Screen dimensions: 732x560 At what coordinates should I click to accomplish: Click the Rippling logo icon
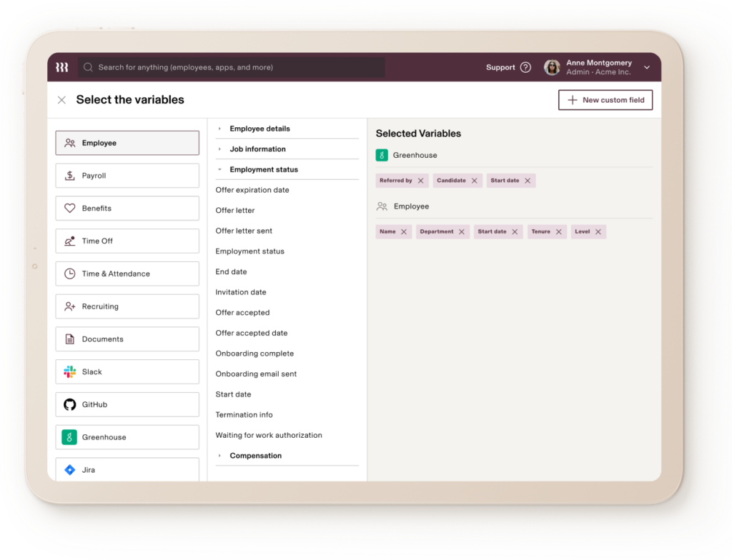pyautogui.click(x=62, y=67)
